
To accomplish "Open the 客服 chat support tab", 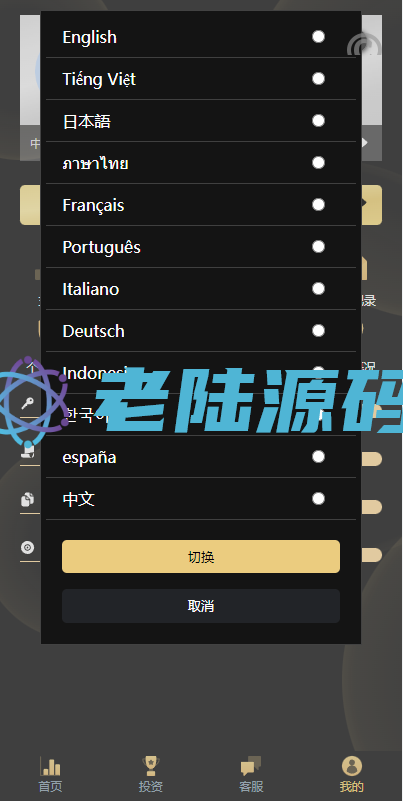I will pos(251,766).
